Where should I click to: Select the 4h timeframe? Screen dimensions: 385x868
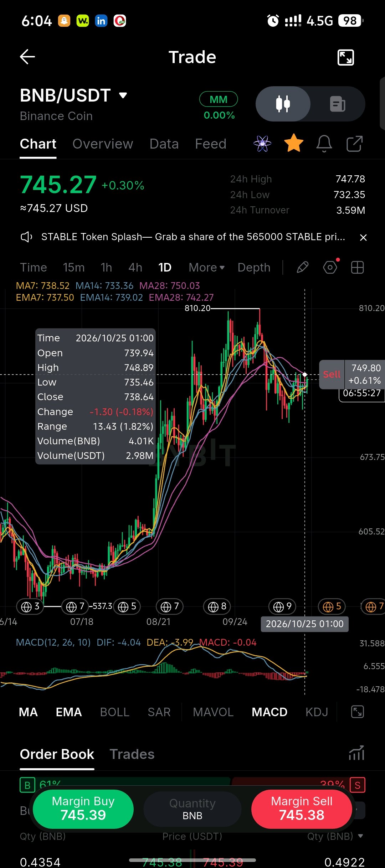coord(135,268)
